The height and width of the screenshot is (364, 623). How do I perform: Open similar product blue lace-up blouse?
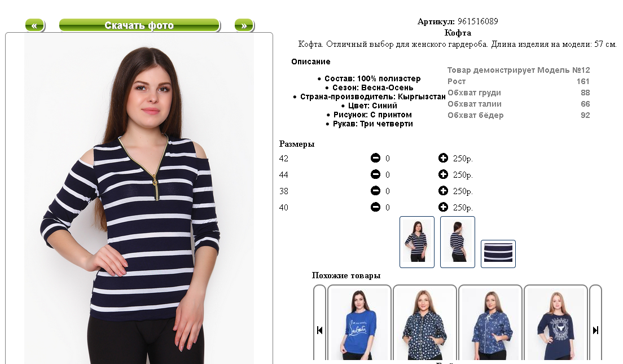490,323
